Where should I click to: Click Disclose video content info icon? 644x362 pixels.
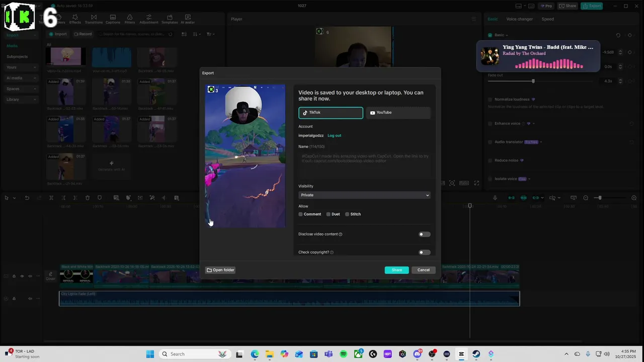point(341,234)
